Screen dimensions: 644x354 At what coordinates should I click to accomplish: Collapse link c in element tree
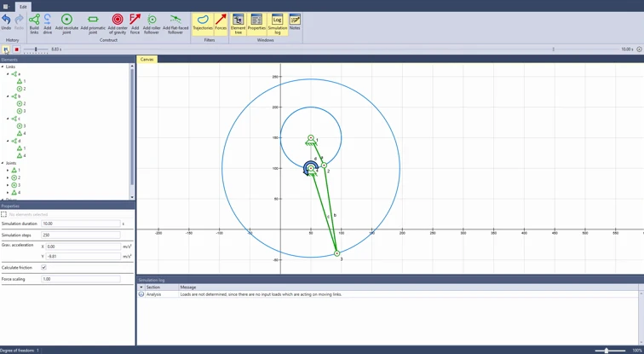8,119
